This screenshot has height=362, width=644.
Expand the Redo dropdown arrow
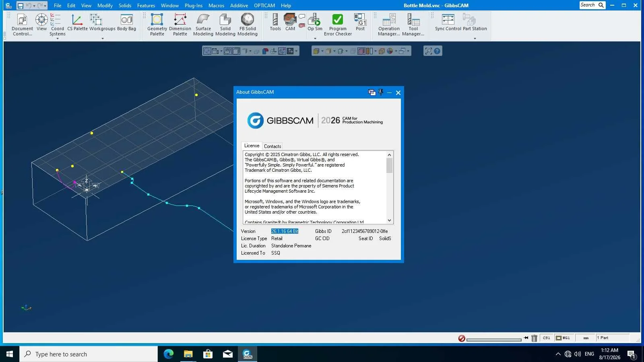click(45, 6)
